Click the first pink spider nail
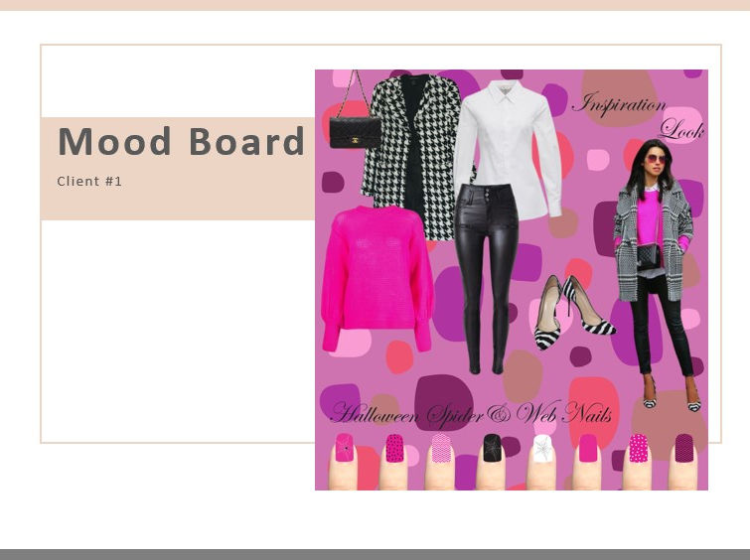This screenshot has height=560, width=750. [345, 448]
